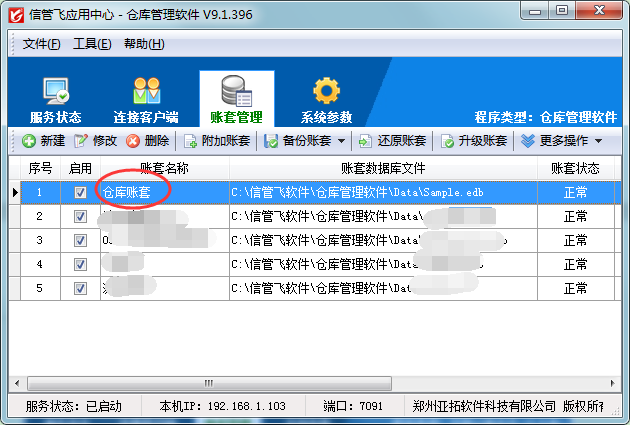Screen dimensions: 630x425
Task: Open the 工具(E) menu
Action: pos(92,44)
